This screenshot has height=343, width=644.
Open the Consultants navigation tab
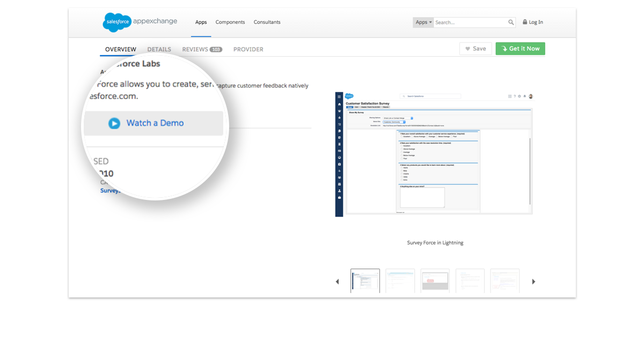click(x=267, y=22)
